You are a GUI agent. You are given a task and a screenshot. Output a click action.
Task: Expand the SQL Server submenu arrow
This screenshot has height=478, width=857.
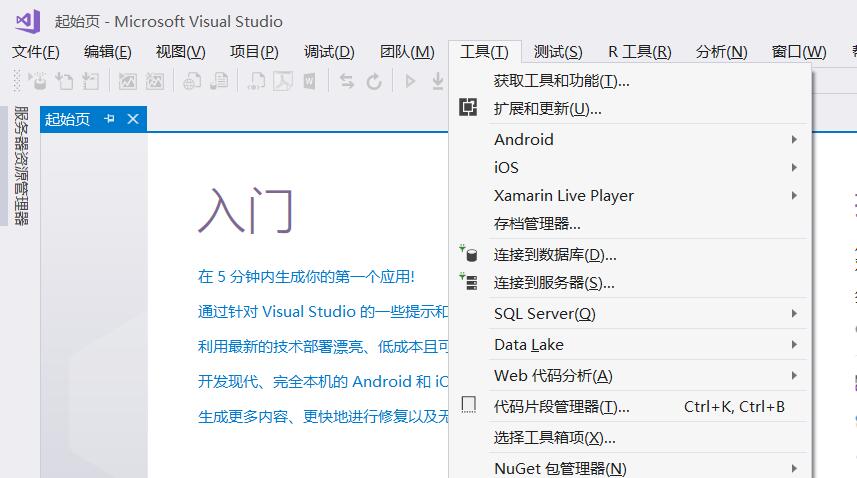(x=794, y=314)
